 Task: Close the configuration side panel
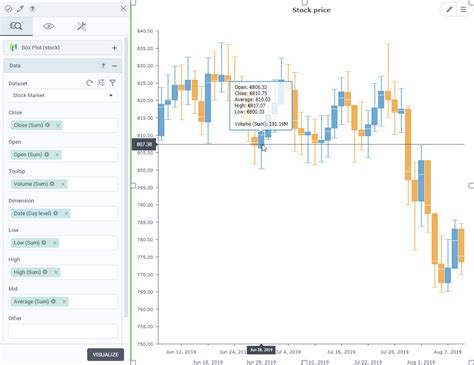tap(123, 8)
